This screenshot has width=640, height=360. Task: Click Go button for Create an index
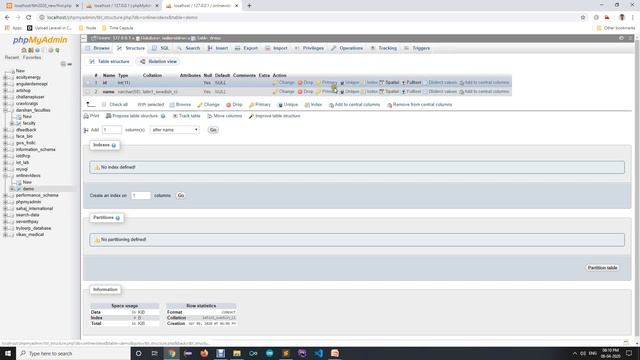[x=180, y=196]
